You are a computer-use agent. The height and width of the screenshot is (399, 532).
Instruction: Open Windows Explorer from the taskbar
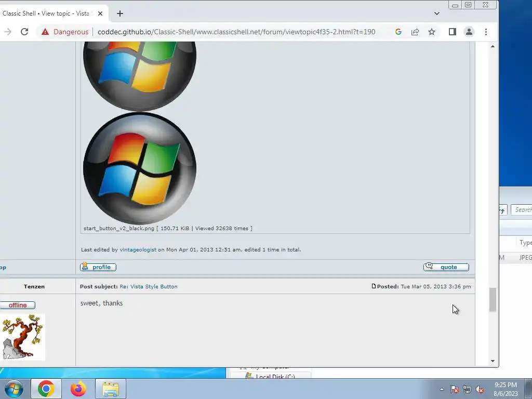coord(111,389)
